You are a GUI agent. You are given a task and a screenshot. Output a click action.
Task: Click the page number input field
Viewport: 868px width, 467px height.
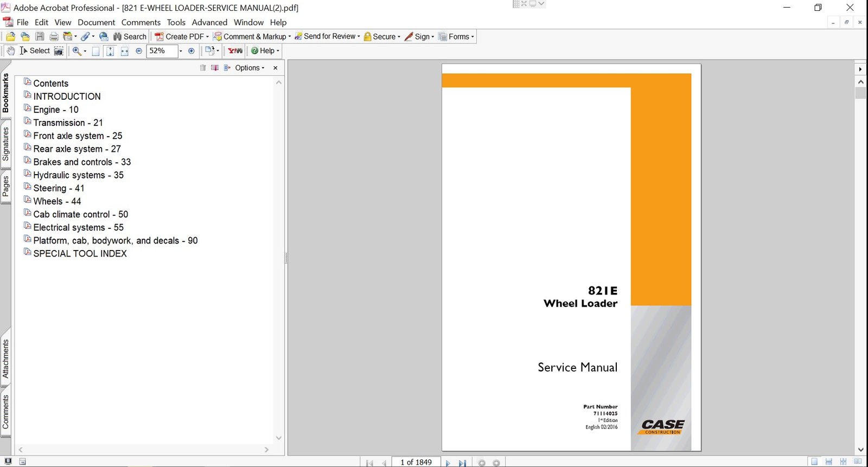pyautogui.click(x=416, y=462)
